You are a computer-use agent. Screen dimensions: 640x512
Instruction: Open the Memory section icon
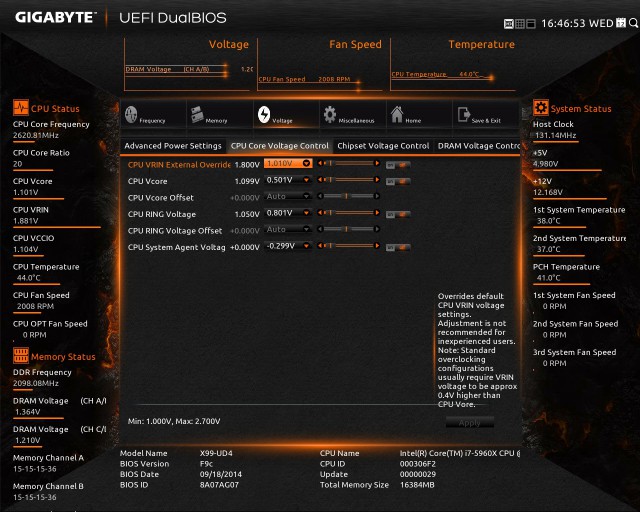tap(197, 115)
